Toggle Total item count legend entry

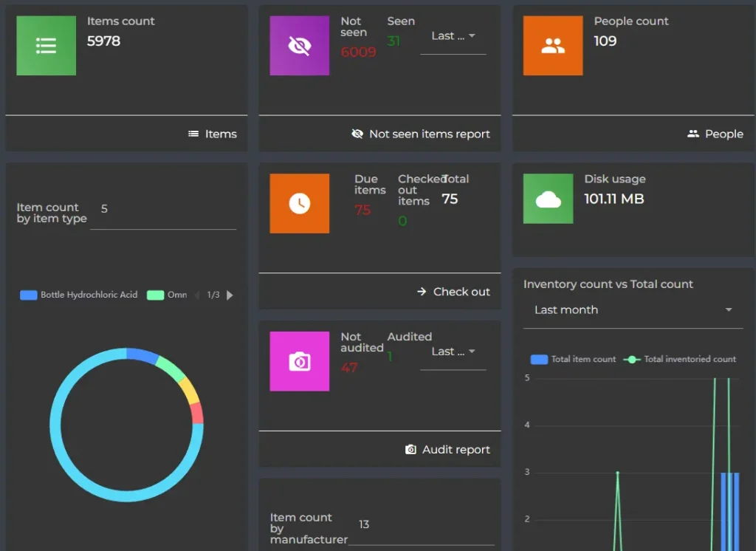pos(573,359)
